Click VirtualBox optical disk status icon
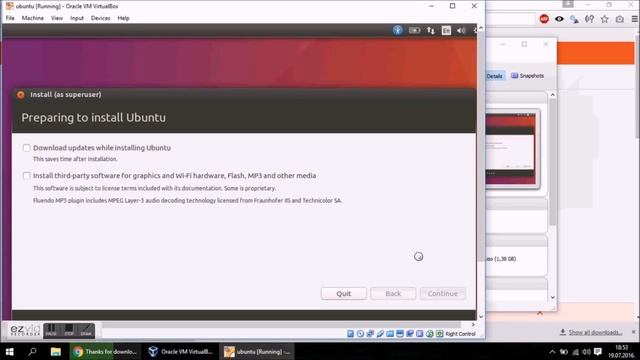 pyautogui.click(x=360, y=333)
